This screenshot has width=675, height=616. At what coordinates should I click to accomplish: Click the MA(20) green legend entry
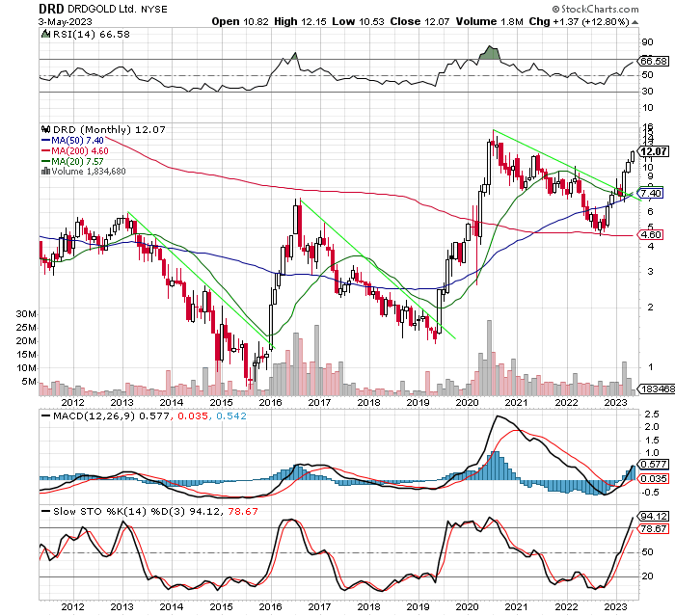72,161
